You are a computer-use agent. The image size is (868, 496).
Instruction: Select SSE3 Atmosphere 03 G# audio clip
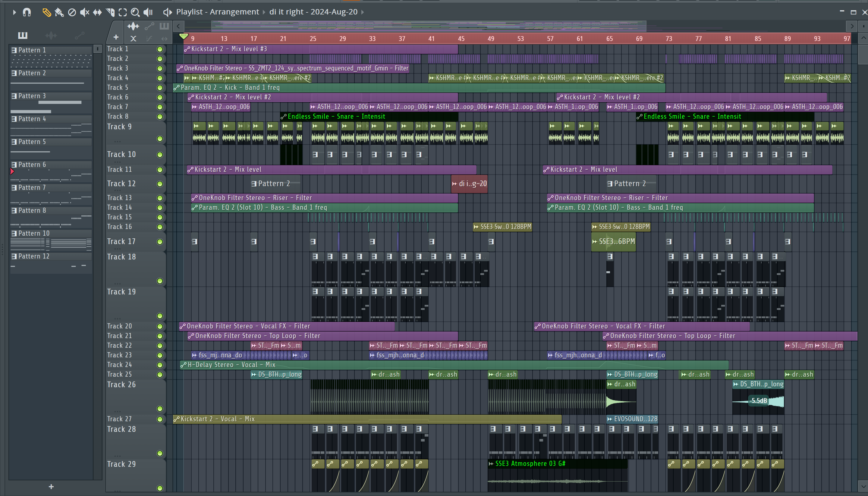pos(558,475)
